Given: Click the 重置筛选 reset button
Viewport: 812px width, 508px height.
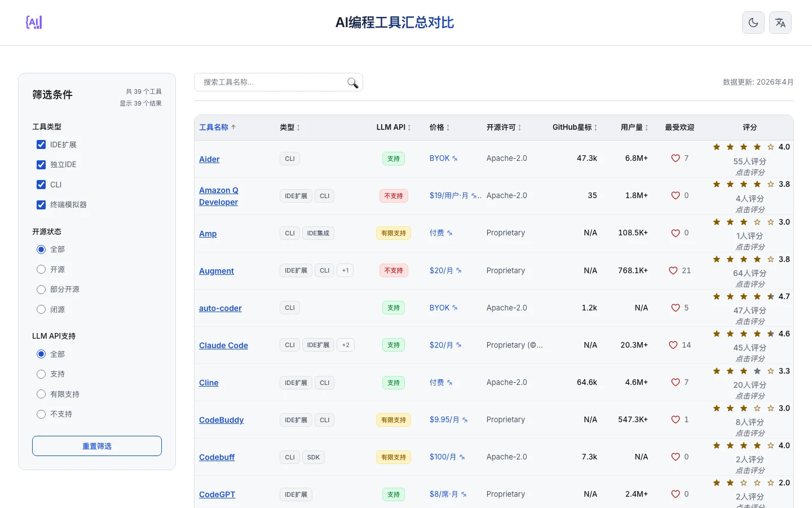Looking at the screenshot, I should point(97,446).
